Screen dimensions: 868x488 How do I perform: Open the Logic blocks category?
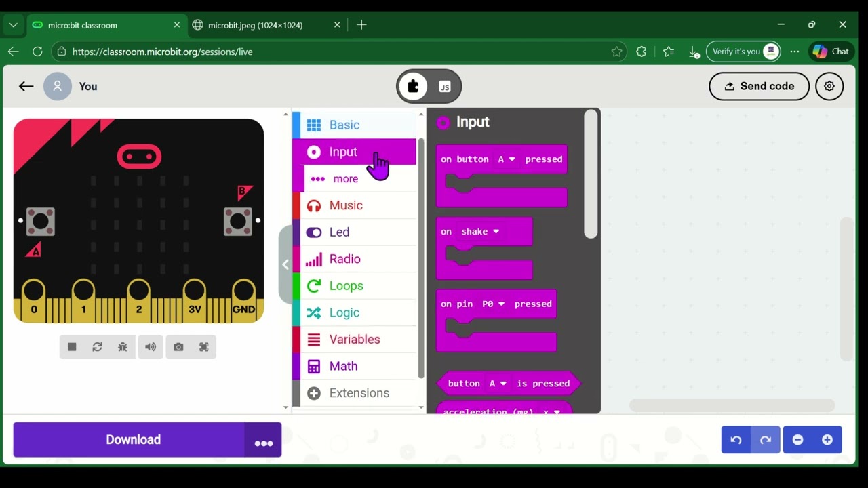point(354,312)
